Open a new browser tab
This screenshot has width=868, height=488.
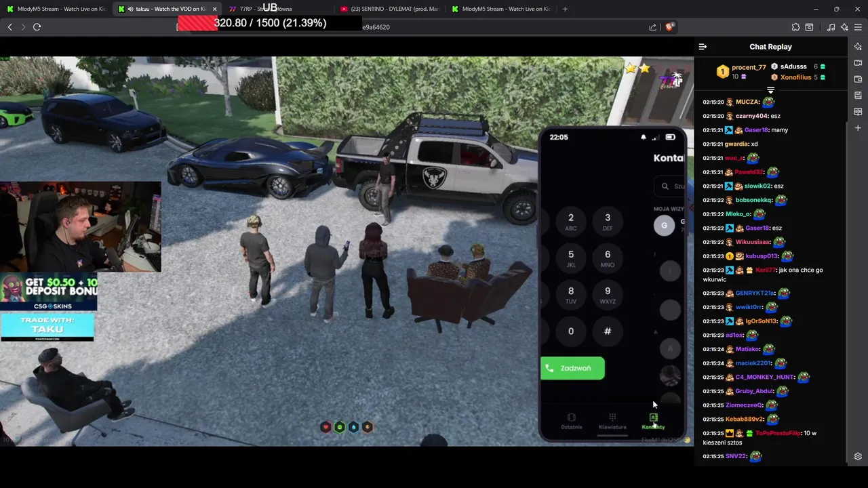(565, 9)
